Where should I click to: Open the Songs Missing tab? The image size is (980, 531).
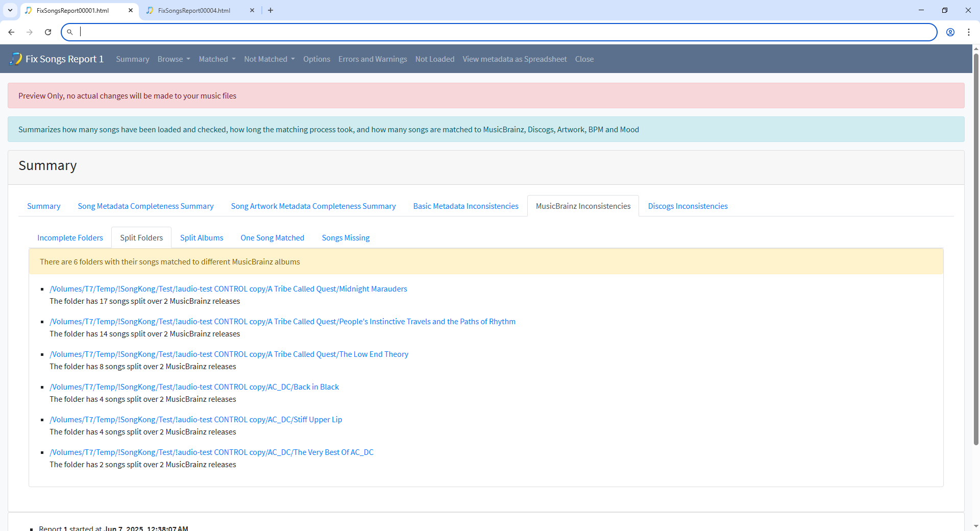coord(346,238)
